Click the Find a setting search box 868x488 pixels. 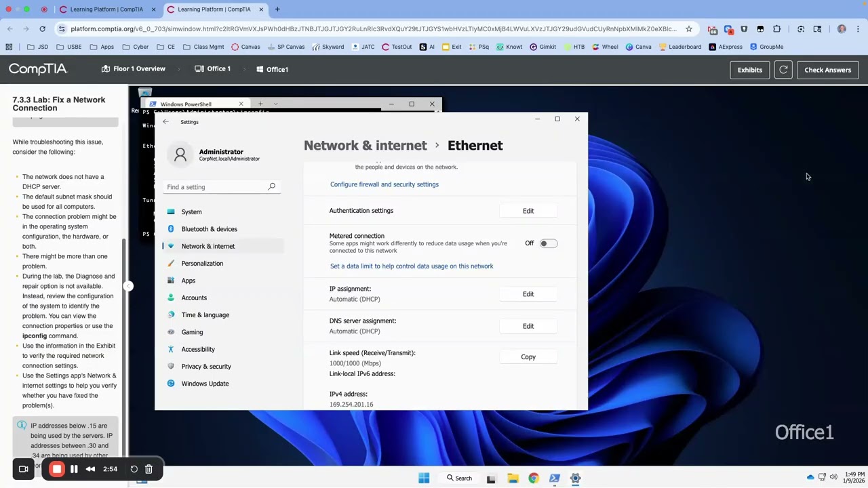pyautogui.click(x=221, y=187)
